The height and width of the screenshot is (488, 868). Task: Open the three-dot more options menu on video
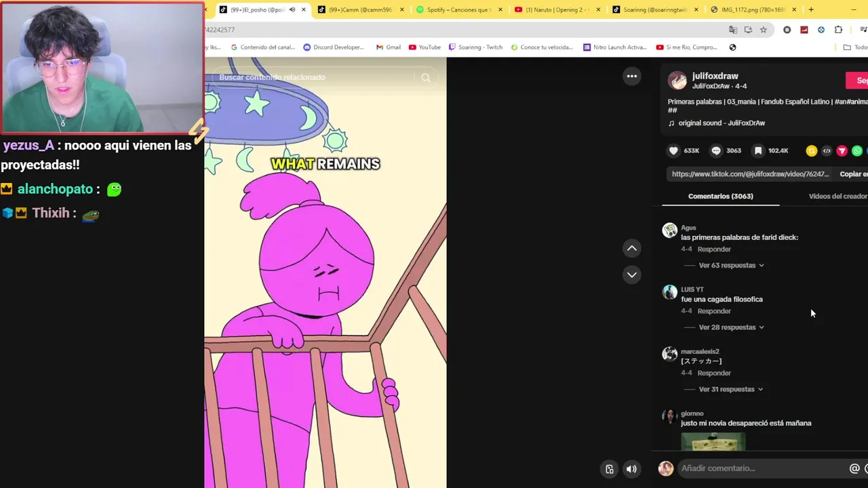(x=632, y=76)
